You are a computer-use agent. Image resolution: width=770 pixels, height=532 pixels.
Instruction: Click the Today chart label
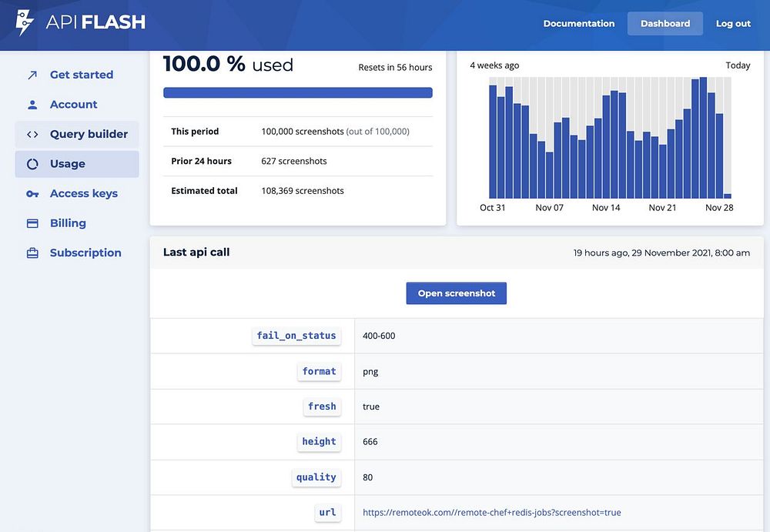pos(738,65)
